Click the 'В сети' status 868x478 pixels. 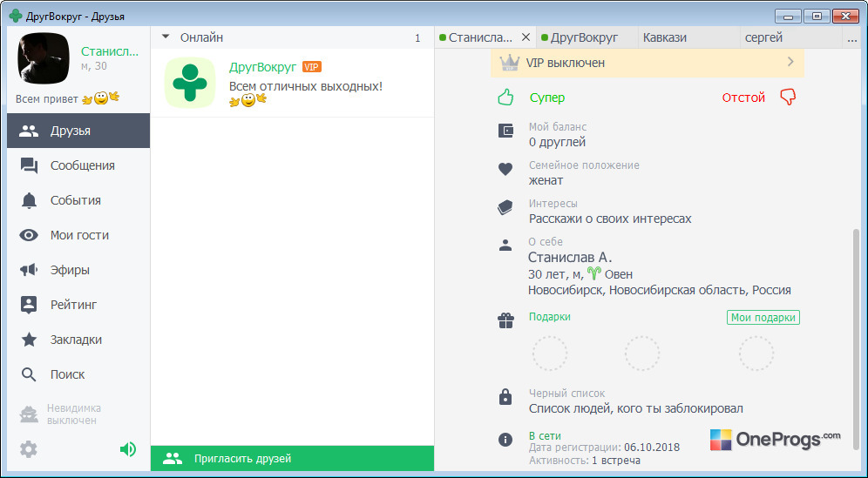(545, 436)
